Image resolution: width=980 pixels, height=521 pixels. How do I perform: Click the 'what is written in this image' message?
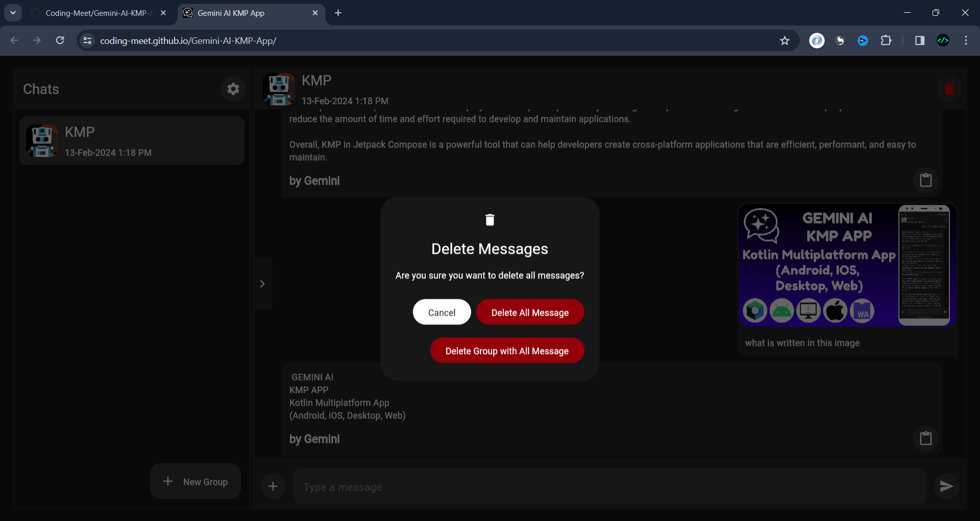tap(802, 343)
